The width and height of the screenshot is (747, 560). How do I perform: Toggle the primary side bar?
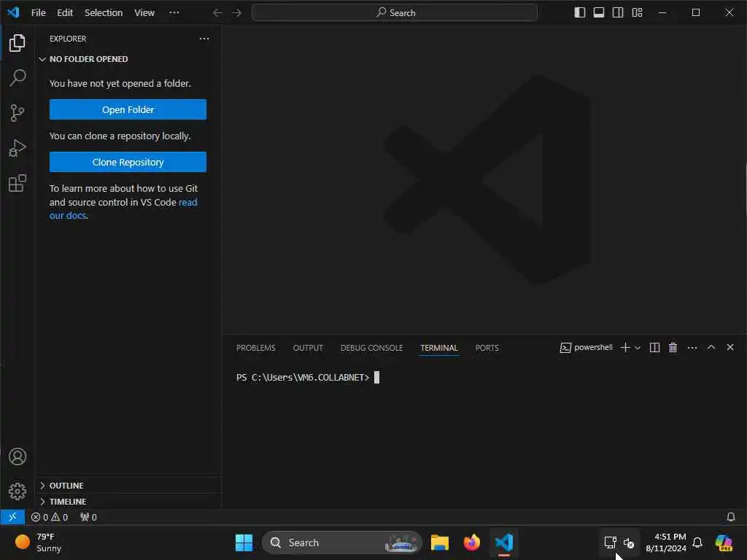point(580,13)
